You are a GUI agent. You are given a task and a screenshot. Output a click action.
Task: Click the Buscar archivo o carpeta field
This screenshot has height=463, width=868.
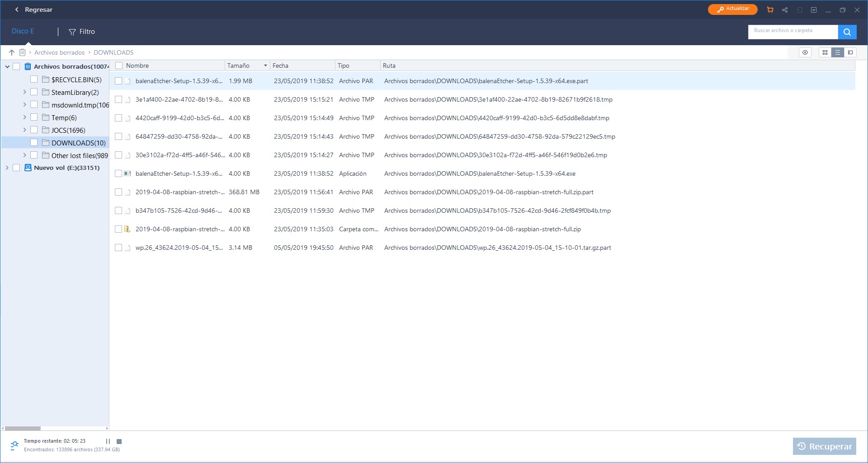793,31
